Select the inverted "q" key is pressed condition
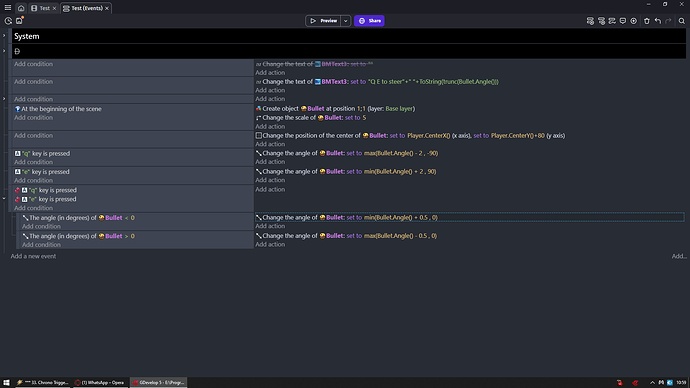The width and height of the screenshot is (690, 388). [46, 190]
